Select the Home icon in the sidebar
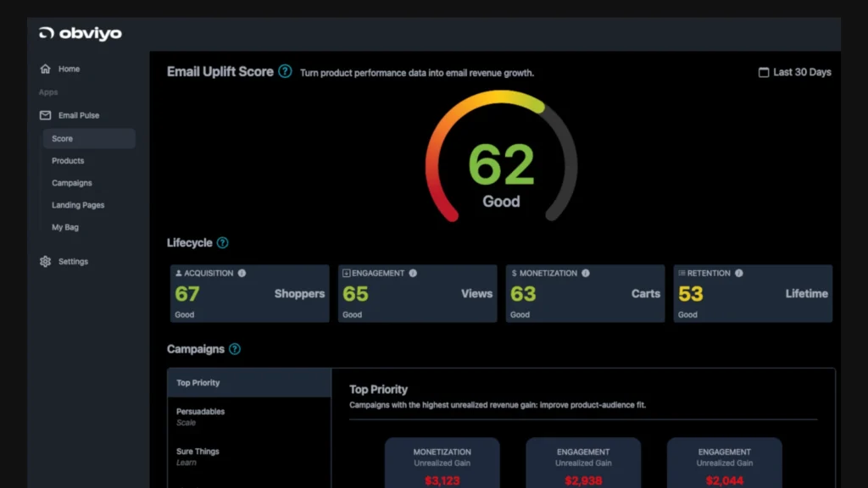Screen dimensions: 868x488 45,69
